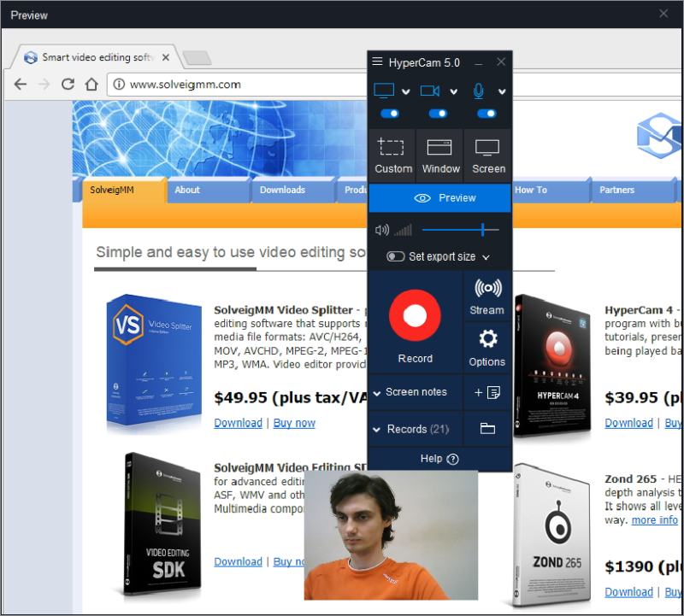Click the HyperCam 4 box image
The width and height of the screenshot is (684, 616).
pyautogui.click(x=552, y=366)
